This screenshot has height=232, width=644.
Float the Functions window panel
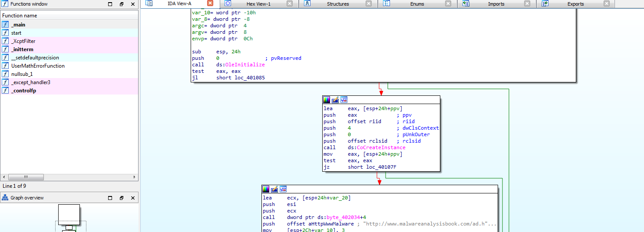[x=122, y=4]
